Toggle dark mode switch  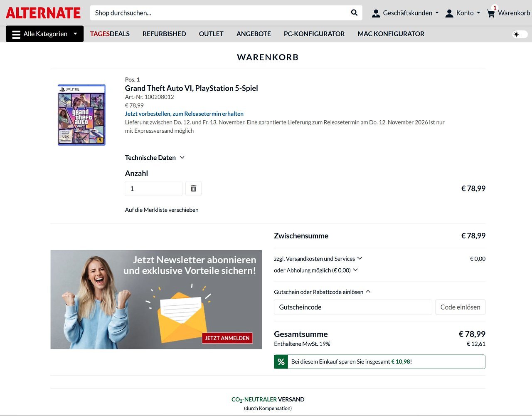(520, 34)
